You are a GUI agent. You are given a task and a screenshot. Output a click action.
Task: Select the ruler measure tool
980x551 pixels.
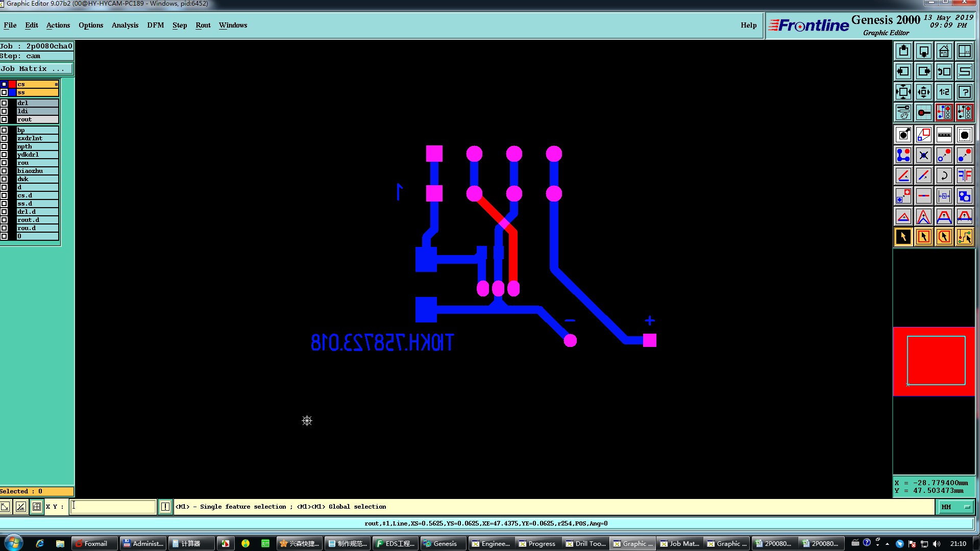(944, 135)
